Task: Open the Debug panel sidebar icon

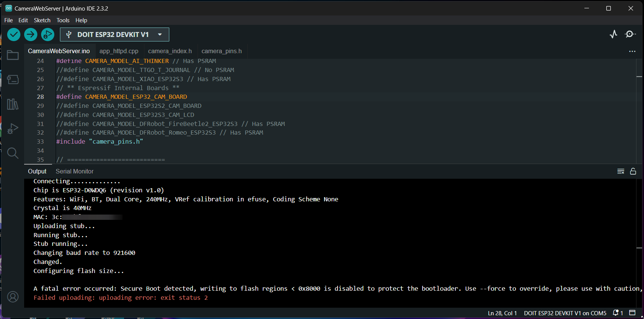Action: click(13, 129)
